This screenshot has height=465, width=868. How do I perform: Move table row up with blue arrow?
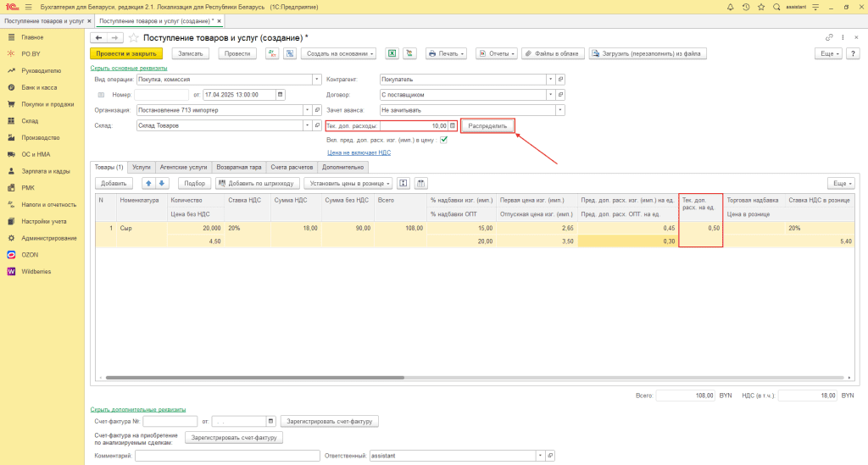click(x=148, y=183)
